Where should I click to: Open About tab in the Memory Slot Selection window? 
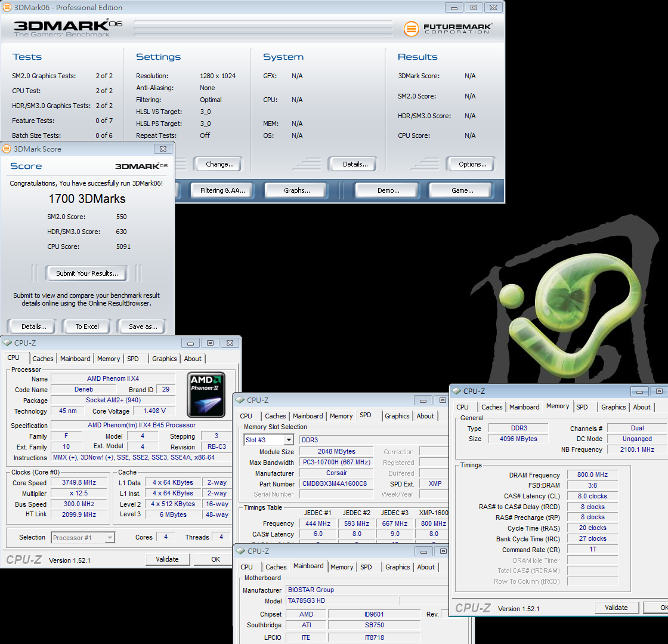425,415
